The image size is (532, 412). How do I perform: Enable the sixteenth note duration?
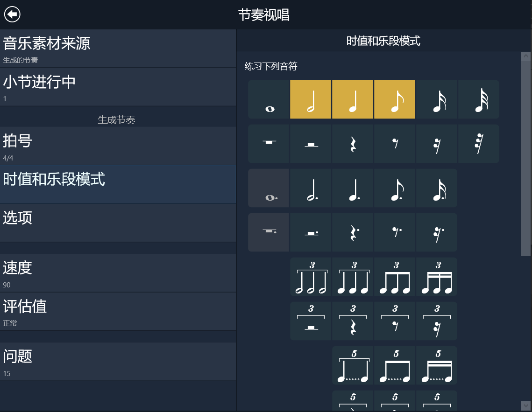tap(437, 99)
